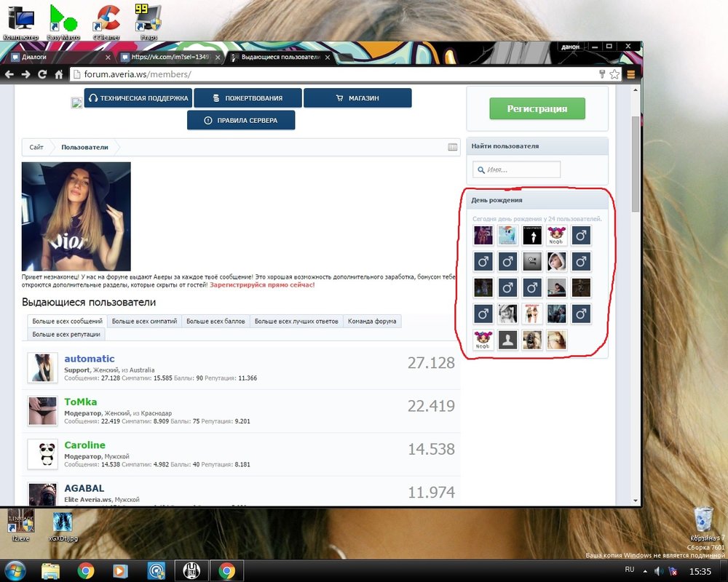Click the Windows Start button
728x582 pixels.
point(15,570)
